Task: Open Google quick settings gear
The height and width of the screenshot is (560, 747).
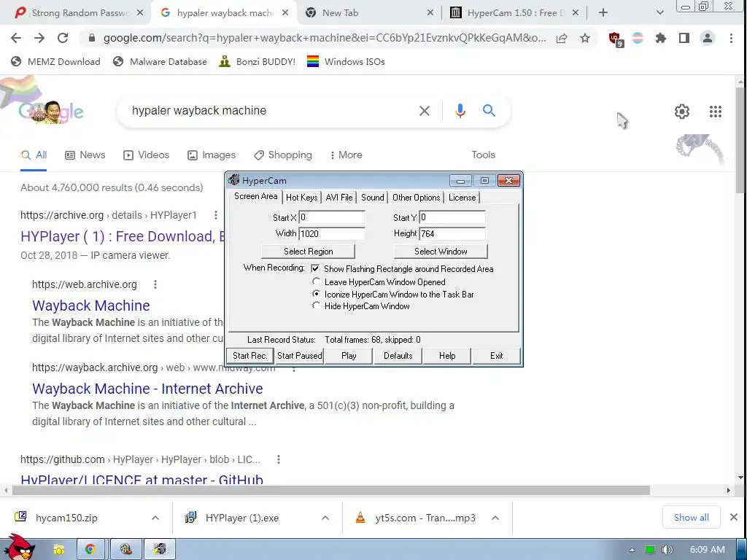Action: [682, 112]
